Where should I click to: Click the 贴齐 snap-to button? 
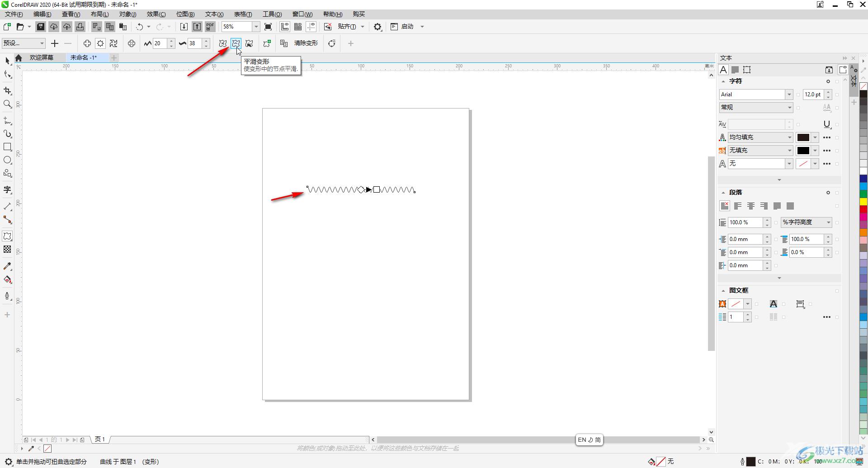click(x=347, y=27)
